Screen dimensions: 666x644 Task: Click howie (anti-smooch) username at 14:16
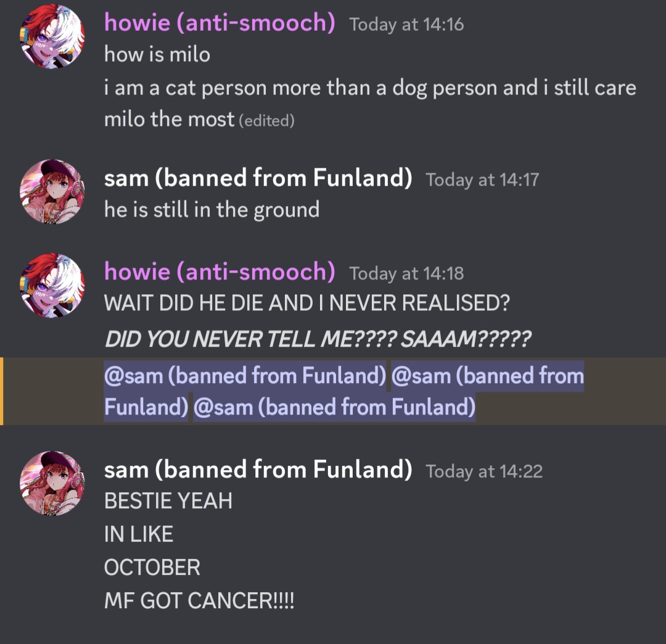coord(220,22)
